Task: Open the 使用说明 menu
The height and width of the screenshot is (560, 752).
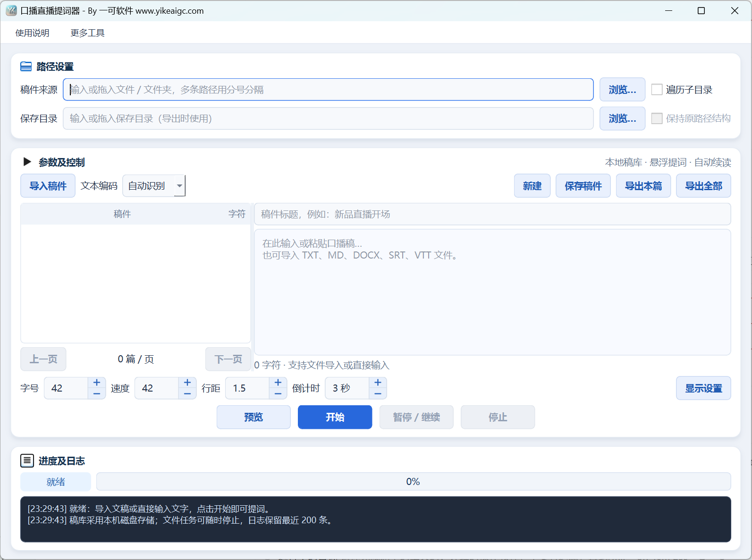Action: 32,33
